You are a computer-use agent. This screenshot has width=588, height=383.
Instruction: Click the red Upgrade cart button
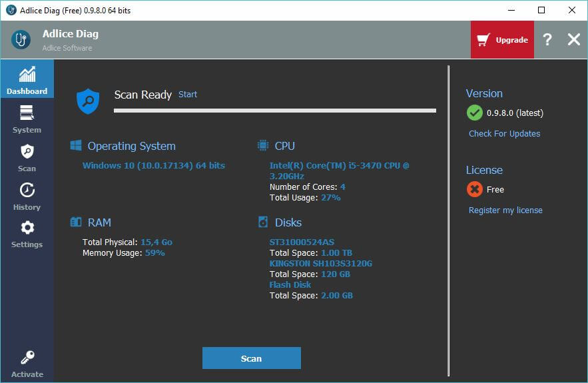point(502,40)
